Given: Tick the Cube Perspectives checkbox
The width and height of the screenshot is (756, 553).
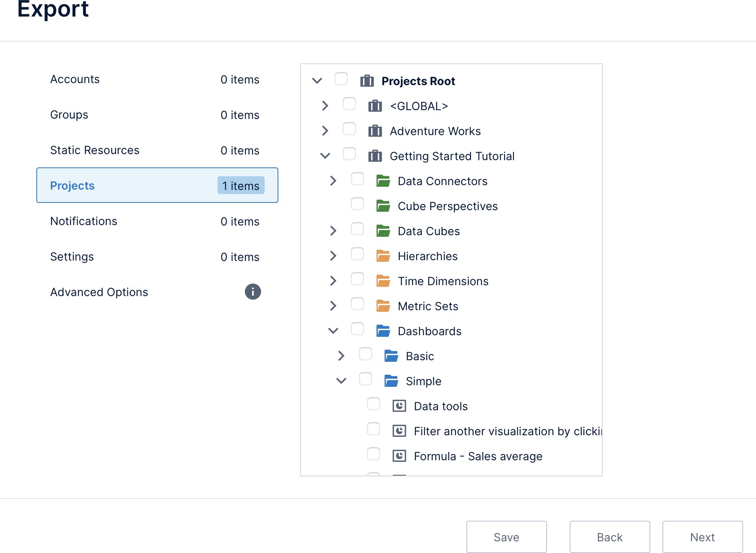Looking at the screenshot, I should 357,204.
